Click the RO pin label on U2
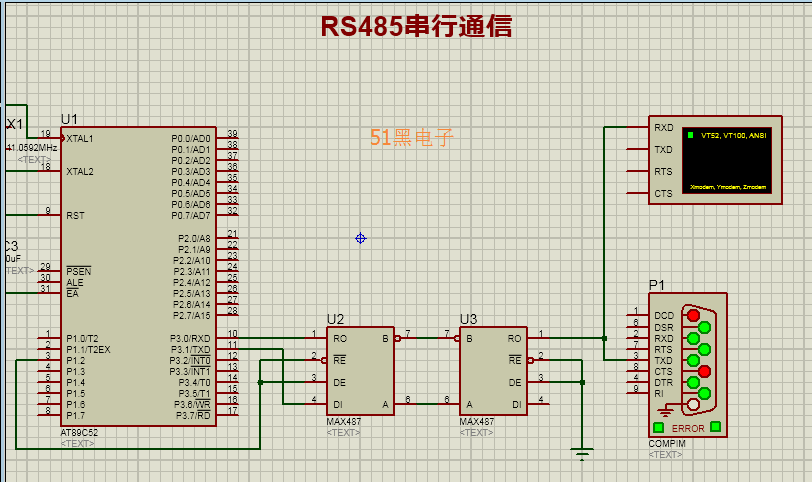The image size is (812, 482). click(x=340, y=339)
